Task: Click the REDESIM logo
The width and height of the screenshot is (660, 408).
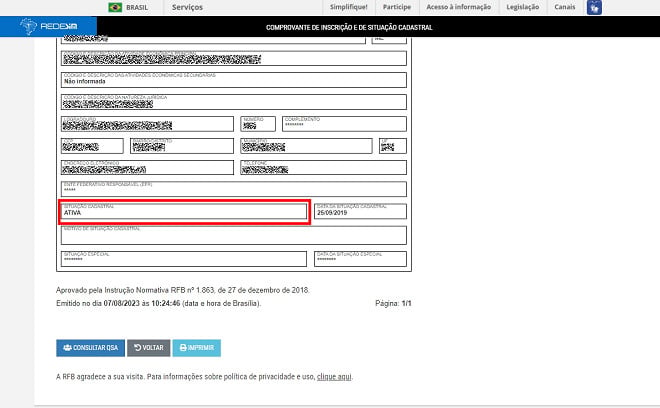Action: (48, 26)
